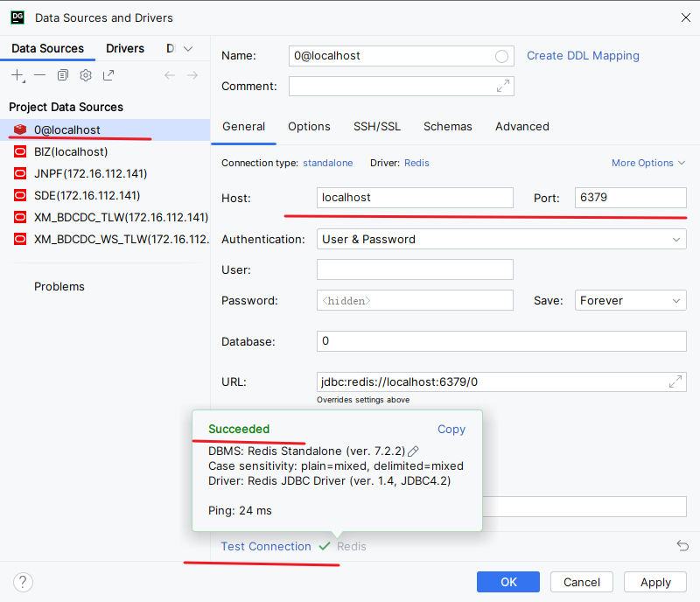Click the color circle in Name field
The width and height of the screenshot is (700, 602).
[501, 56]
